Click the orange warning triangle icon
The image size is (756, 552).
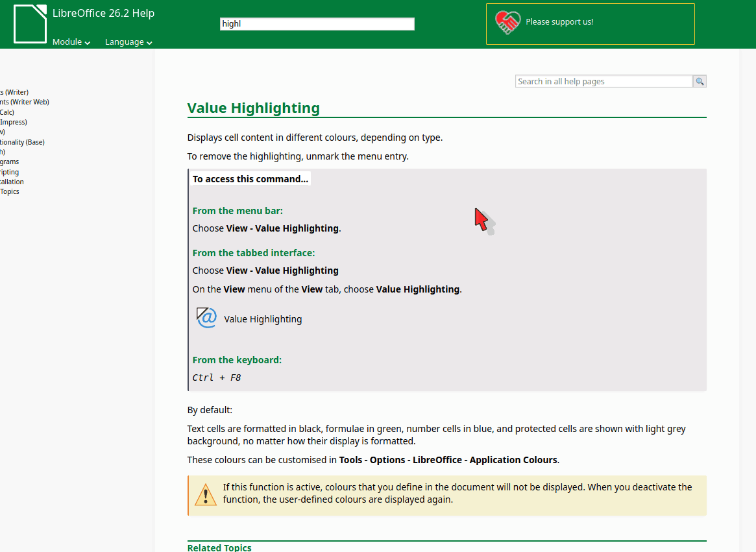(x=206, y=495)
